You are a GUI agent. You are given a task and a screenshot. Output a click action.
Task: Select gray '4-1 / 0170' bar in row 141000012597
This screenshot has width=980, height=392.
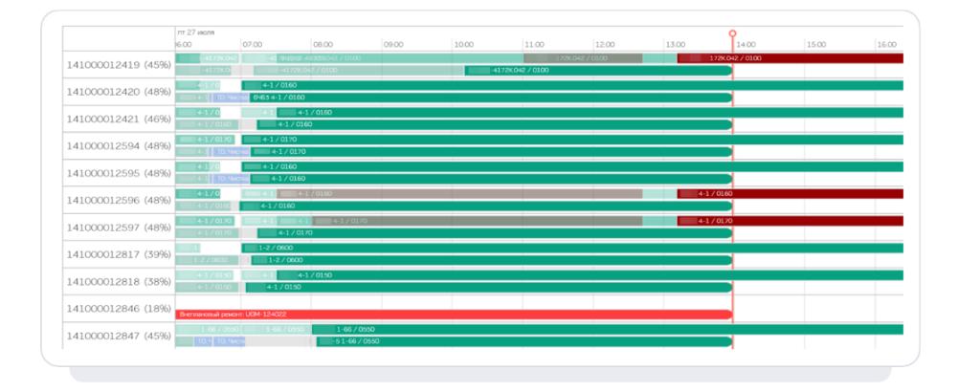[478, 221]
